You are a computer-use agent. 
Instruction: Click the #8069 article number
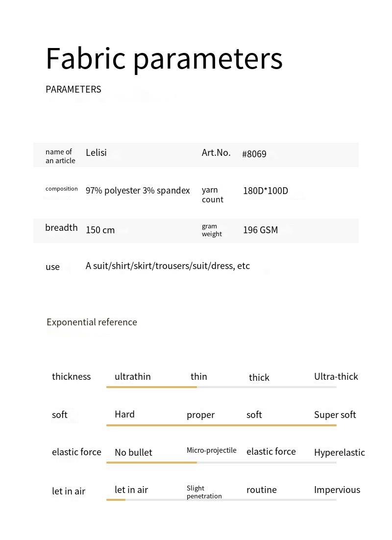254,154
